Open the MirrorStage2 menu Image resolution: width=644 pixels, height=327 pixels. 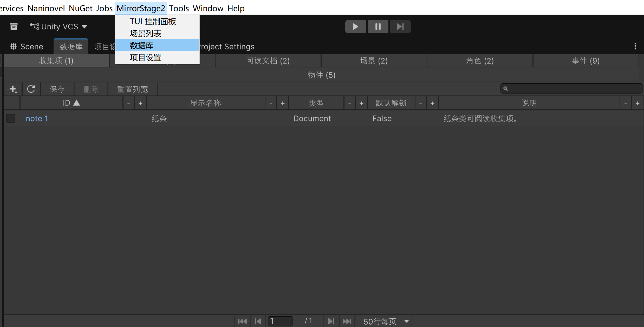point(141,8)
